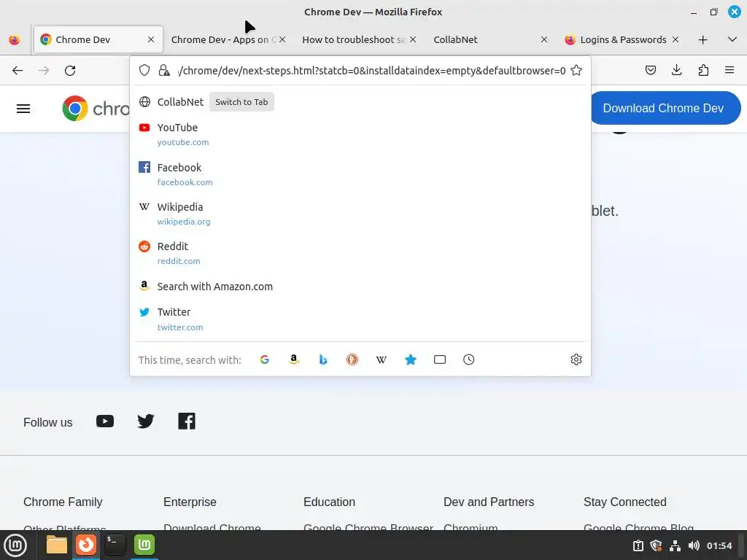Open Chrome's Facebook follow link
Viewport: 747px width, 560px height.
pyautogui.click(x=187, y=421)
